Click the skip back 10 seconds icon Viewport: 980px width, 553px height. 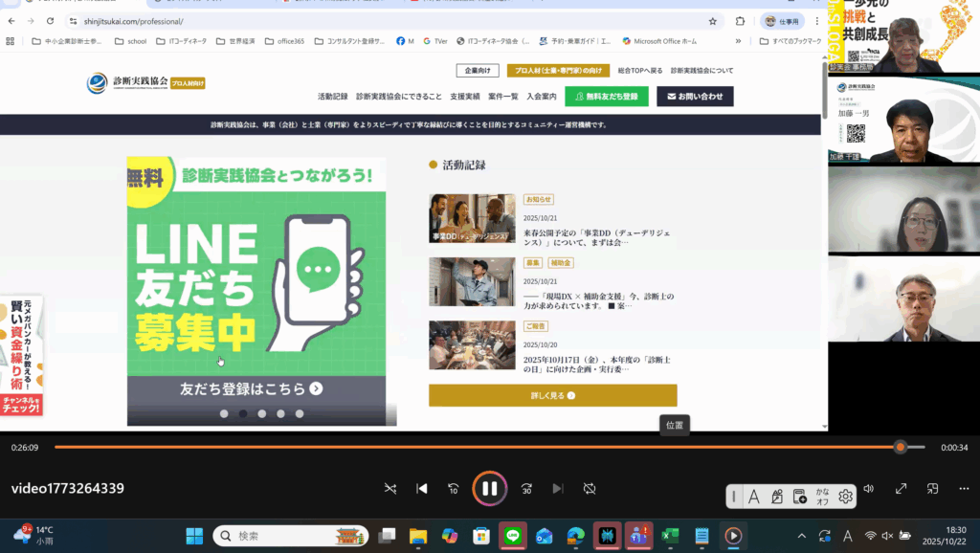point(454,489)
